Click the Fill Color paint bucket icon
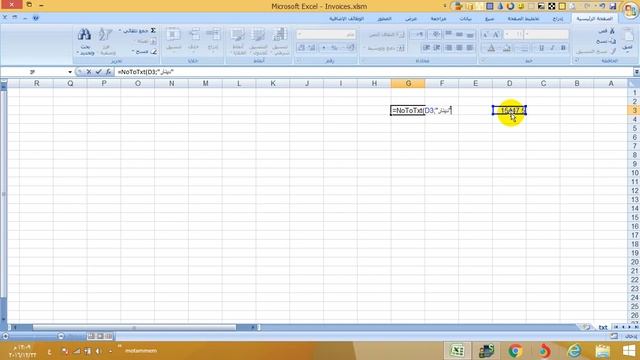 (507, 48)
